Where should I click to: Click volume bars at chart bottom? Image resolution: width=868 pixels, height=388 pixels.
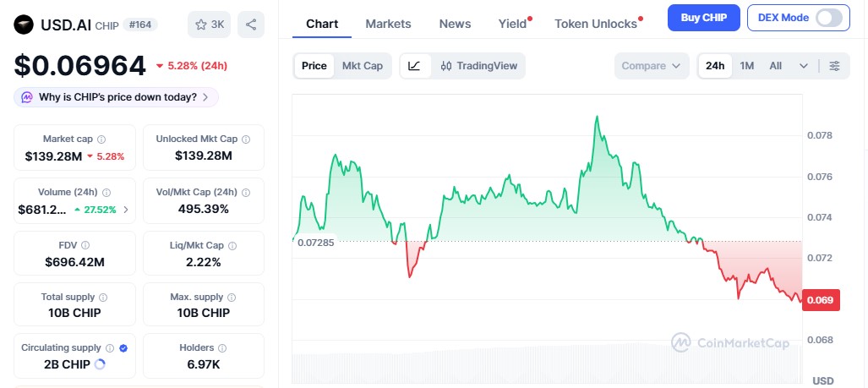[x=546, y=363]
